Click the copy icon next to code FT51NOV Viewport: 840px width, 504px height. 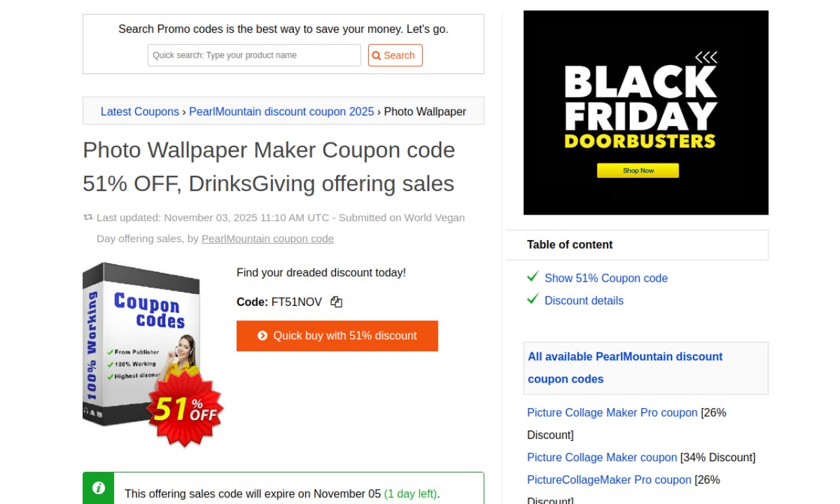pos(337,302)
